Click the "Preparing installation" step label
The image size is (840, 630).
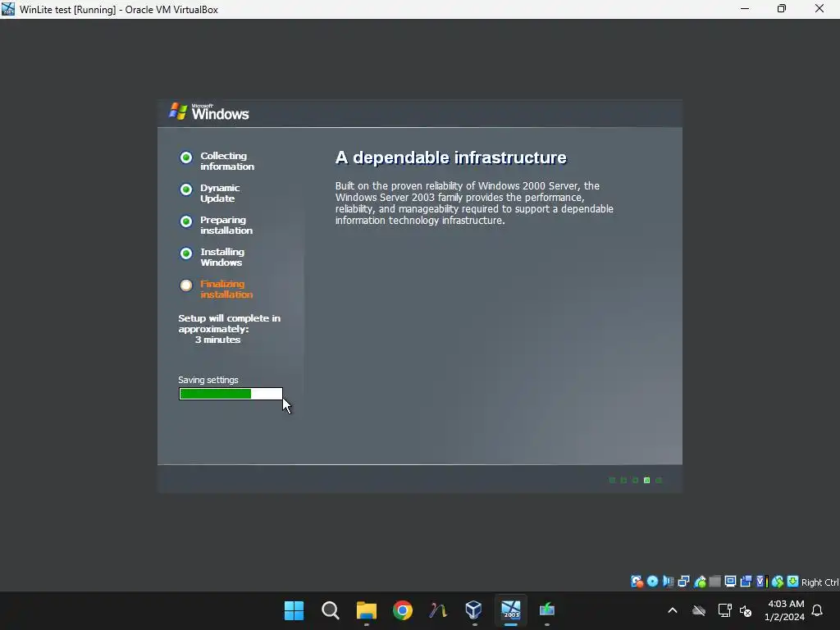click(x=226, y=225)
